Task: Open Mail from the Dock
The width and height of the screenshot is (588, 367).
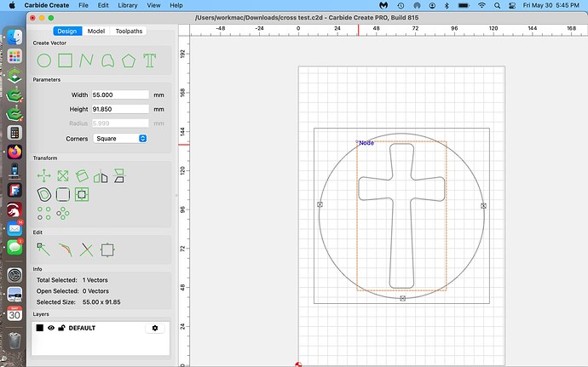Action: 14,228
